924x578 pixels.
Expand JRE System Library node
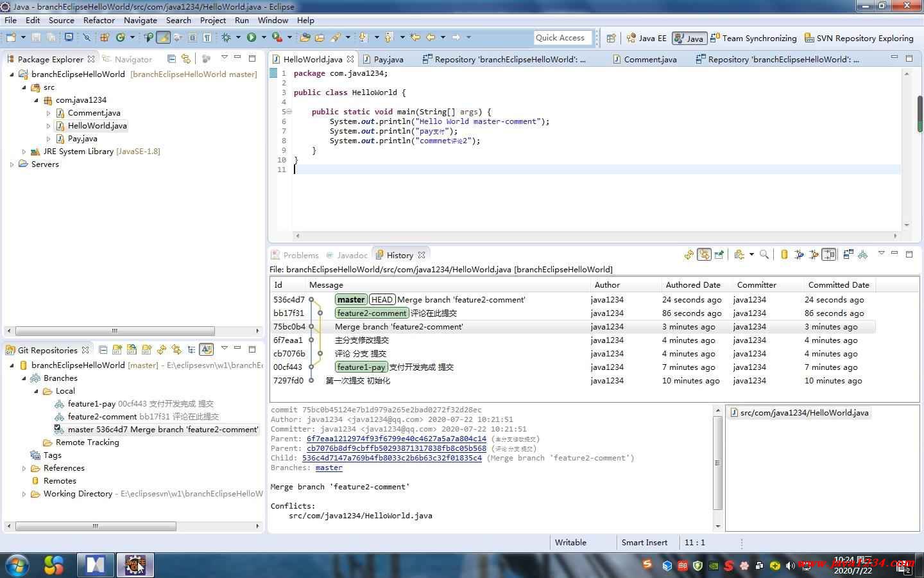24,152
